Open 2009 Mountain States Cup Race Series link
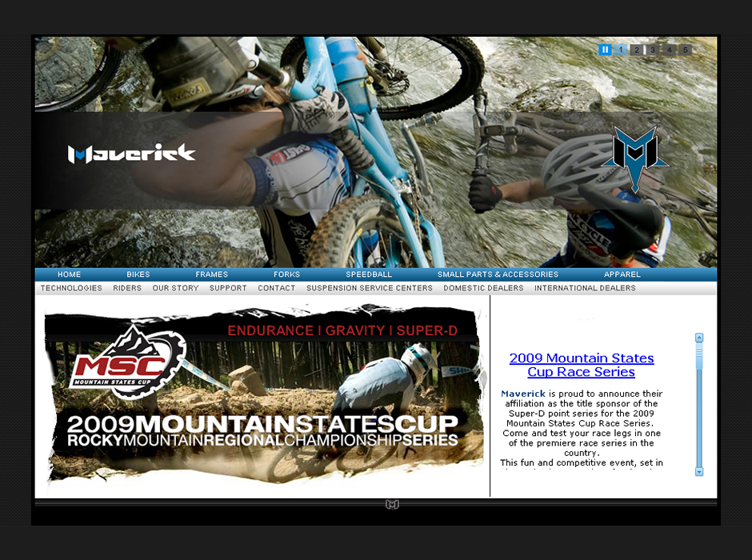The width and height of the screenshot is (752, 560). 582,365
